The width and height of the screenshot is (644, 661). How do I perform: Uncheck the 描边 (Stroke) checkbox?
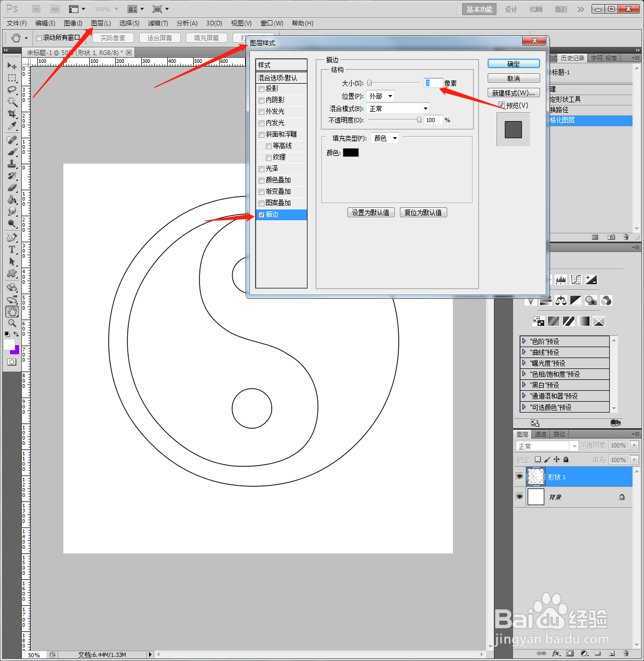[x=261, y=215]
